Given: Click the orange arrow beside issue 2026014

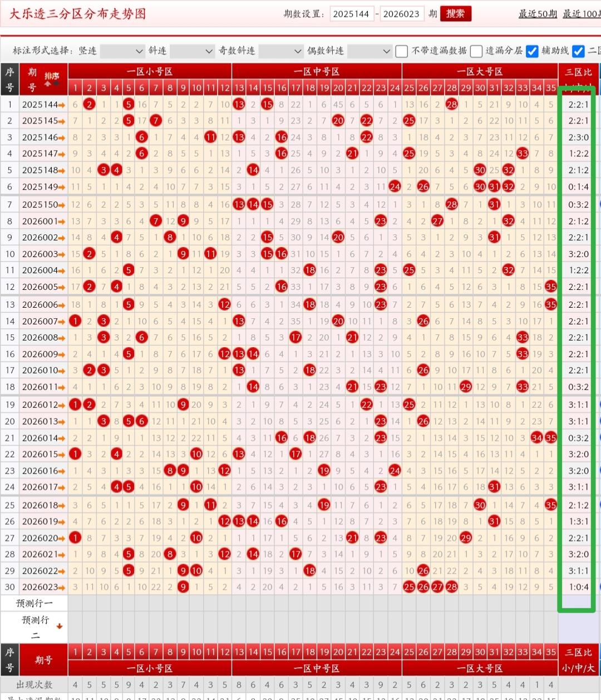Looking at the screenshot, I should click(62, 438).
